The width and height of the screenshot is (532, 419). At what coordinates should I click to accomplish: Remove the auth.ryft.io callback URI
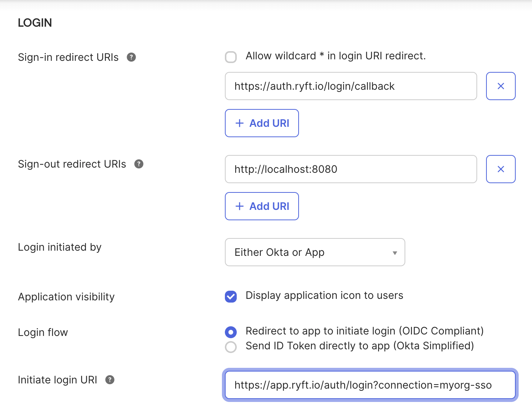coord(501,86)
